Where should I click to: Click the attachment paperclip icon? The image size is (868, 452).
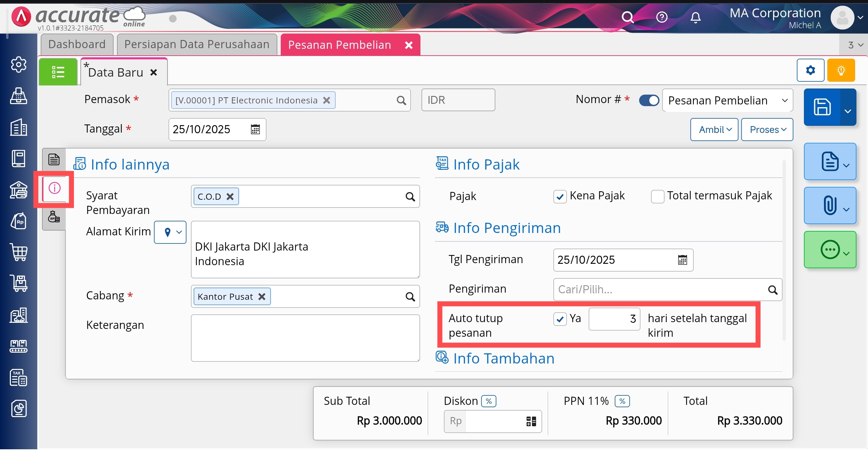coord(830,205)
